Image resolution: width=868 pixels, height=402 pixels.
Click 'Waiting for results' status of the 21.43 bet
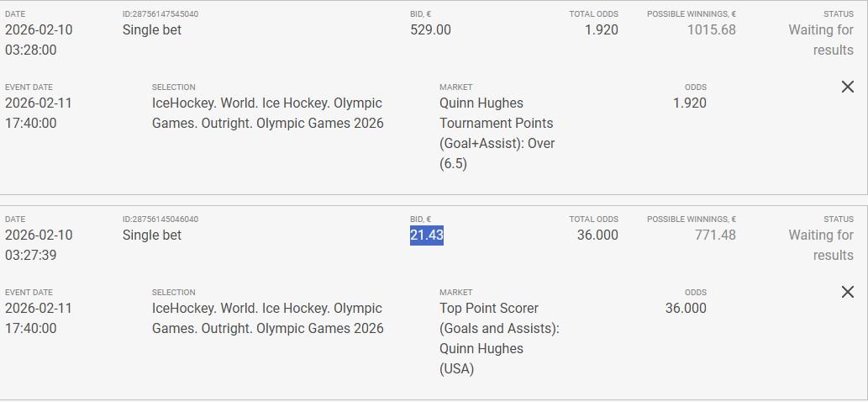820,245
